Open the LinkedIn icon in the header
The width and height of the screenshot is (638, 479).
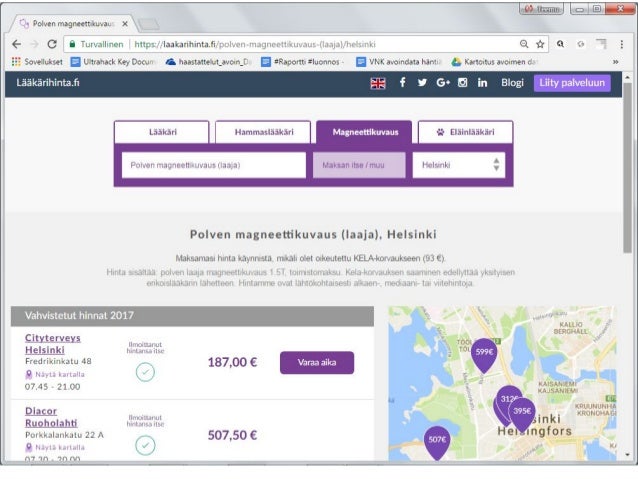click(482, 83)
